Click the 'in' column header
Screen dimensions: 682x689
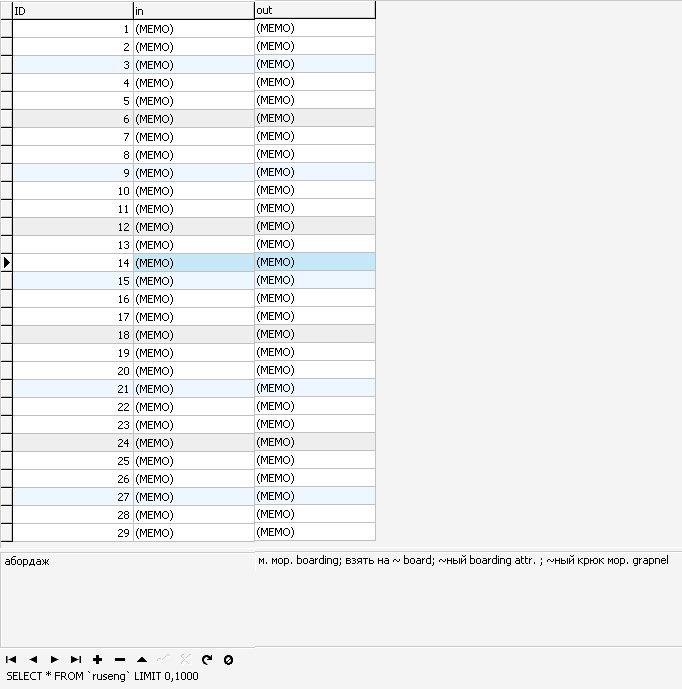[194, 11]
